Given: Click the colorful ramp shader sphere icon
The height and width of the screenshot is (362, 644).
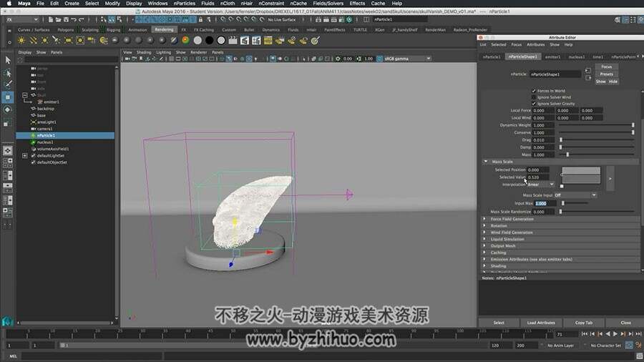Looking at the screenshot, I should coord(185,40).
